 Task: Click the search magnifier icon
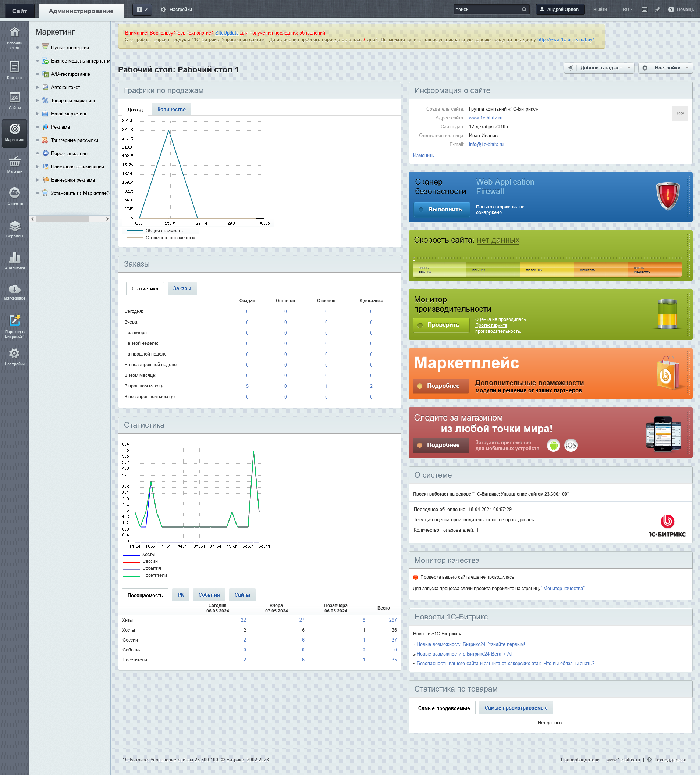(524, 10)
